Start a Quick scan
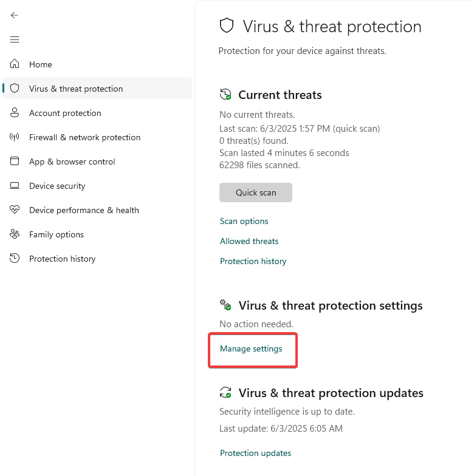 [256, 192]
